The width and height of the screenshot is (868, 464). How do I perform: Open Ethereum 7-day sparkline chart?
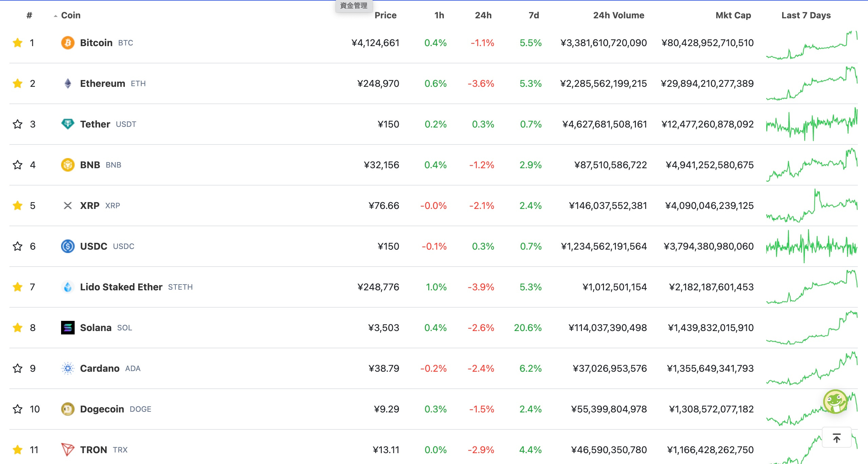point(812,83)
